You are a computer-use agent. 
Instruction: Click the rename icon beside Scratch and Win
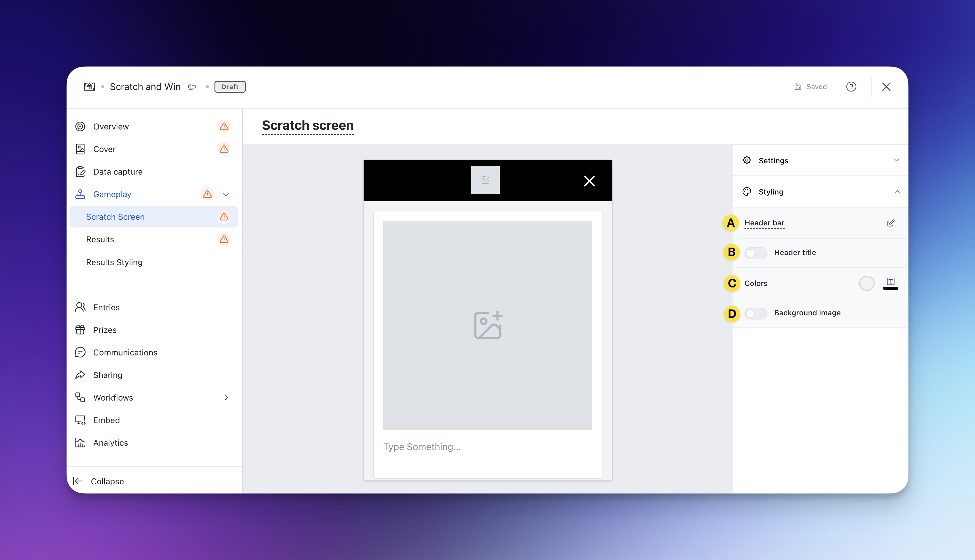click(x=192, y=86)
